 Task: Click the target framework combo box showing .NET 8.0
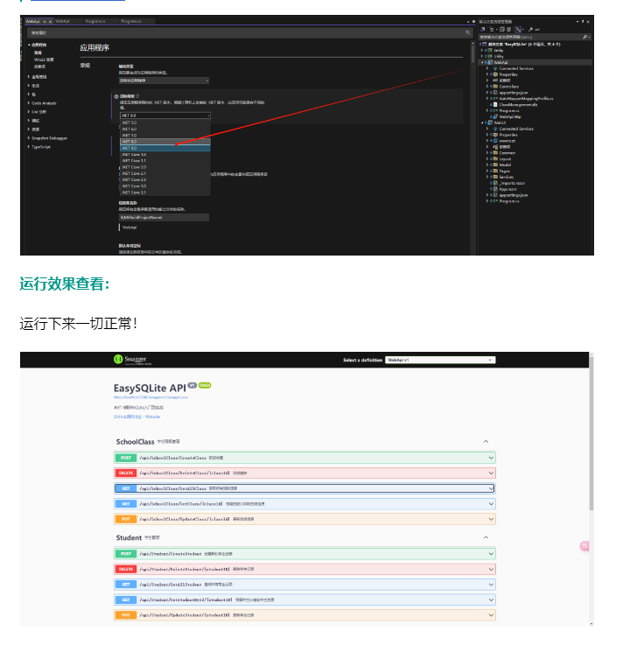point(165,116)
